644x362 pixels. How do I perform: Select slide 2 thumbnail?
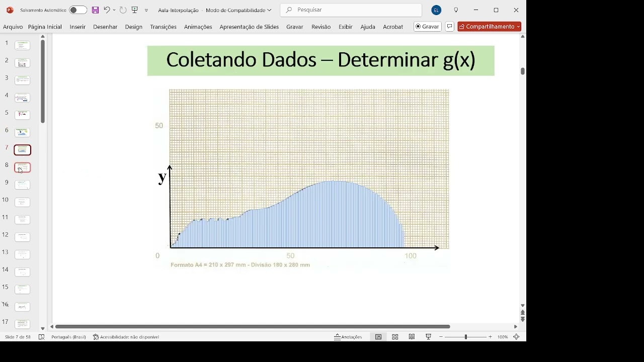[x=22, y=63]
